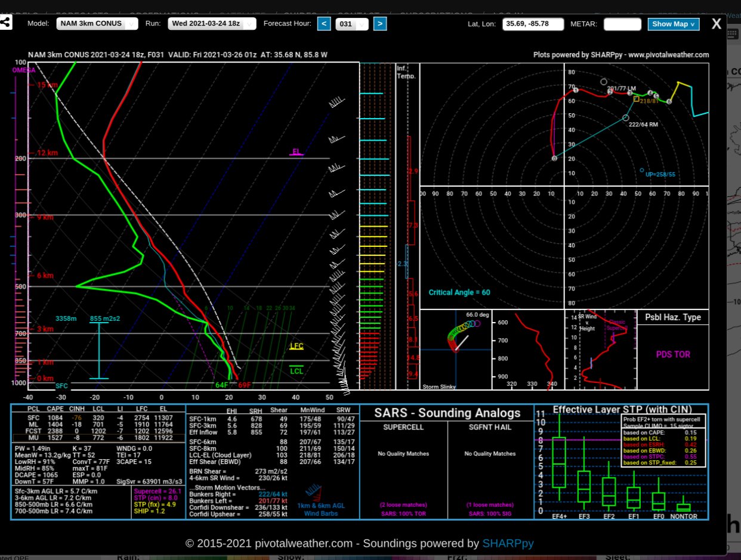The image size is (741, 560).
Task: Expand the Run dropdown for 2021-03-24 18z
Action: 212,24
